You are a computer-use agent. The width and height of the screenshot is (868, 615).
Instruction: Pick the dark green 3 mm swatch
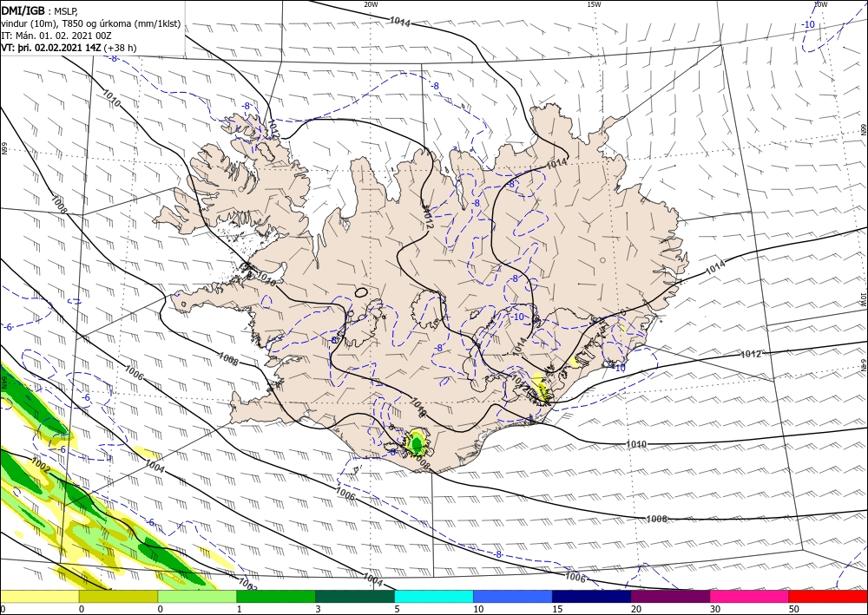355,597
